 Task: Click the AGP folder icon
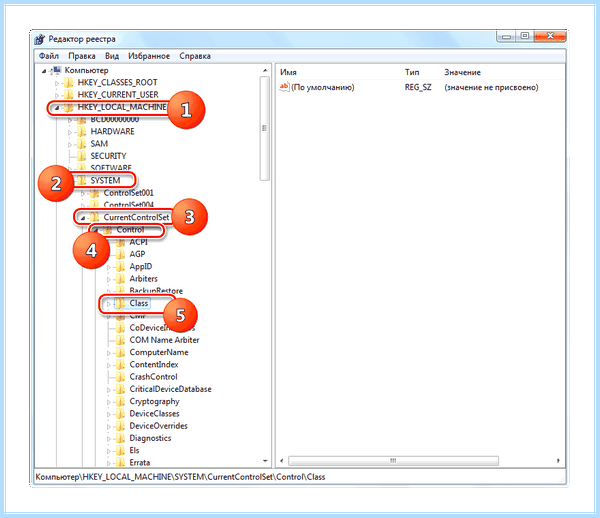(121, 254)
